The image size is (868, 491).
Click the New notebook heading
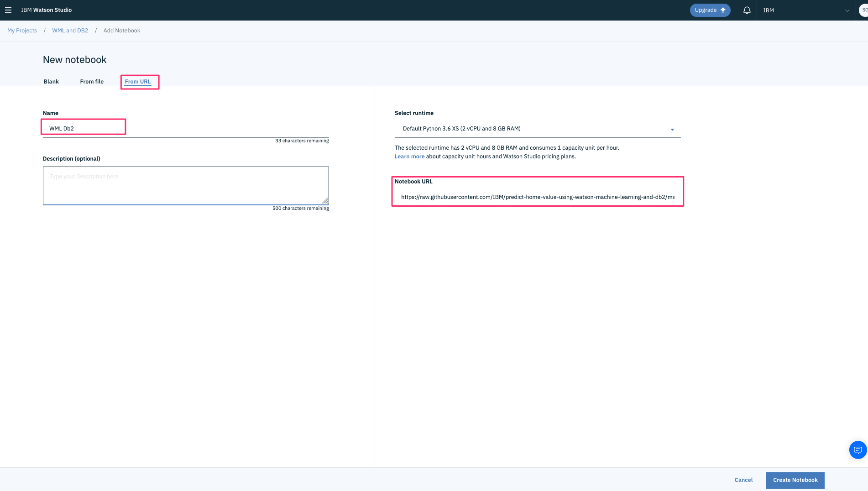tap(75, 60)
